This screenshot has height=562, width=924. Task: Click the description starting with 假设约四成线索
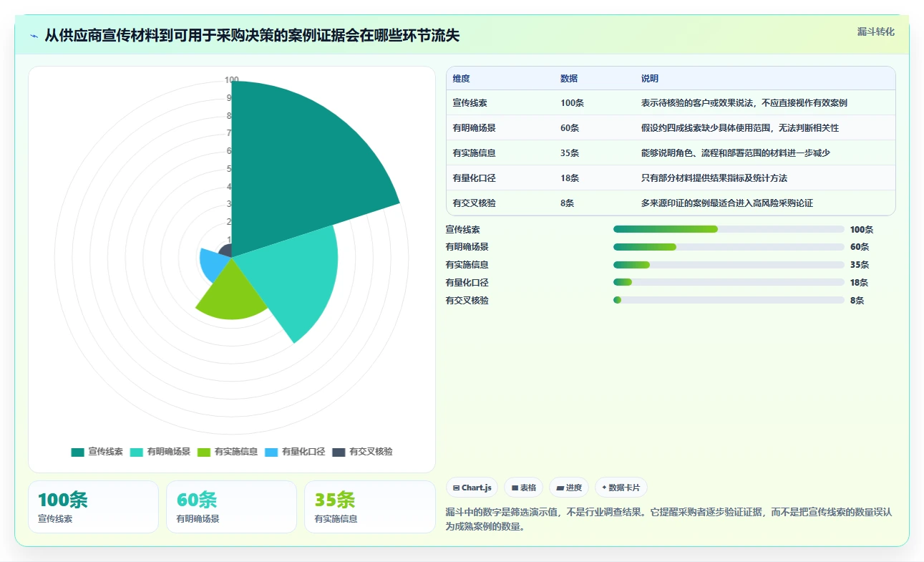[740, 128]
